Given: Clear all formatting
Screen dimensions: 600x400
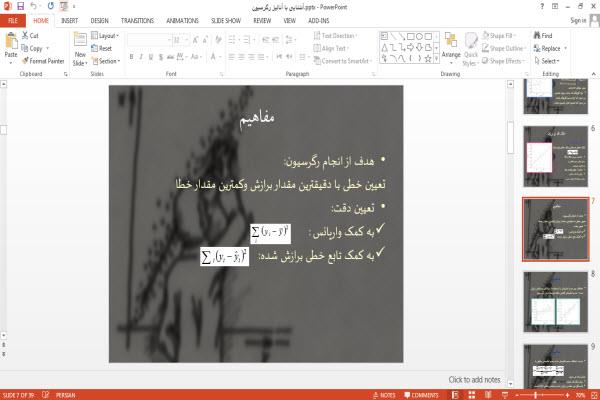Looking at the screenshot, I should click(x=218, y=40).
